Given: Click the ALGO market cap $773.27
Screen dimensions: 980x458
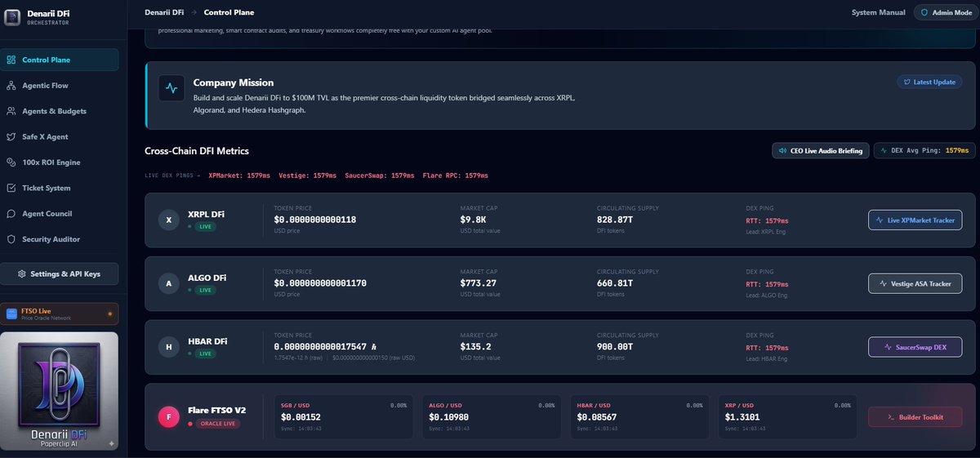Looking at the screenshot, I should pyautogui.click(x=479, y=283).
